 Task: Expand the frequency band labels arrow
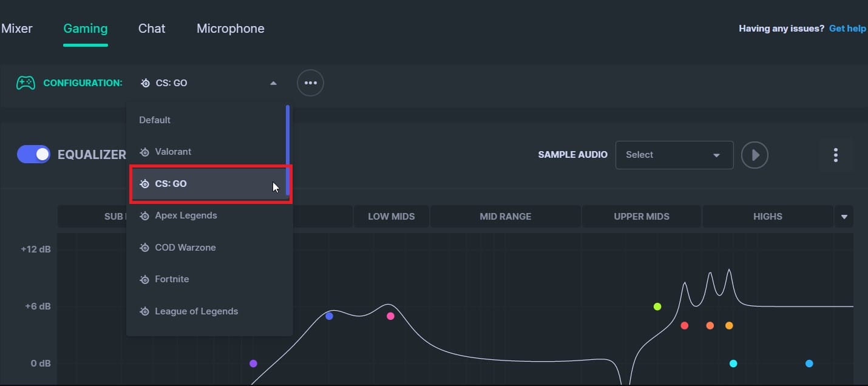(x=844, y=217)
